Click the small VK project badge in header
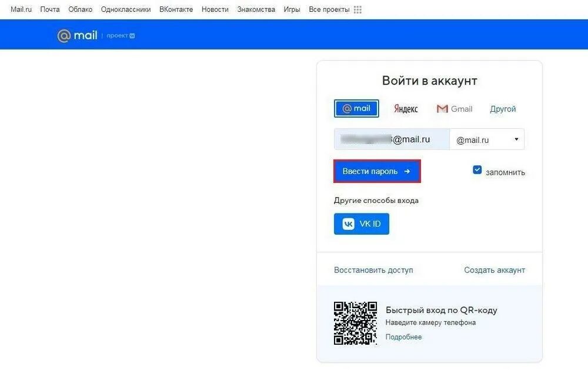The height and width of the screenshot is (370, 588). pyautogui.click(x=132, y=36)
